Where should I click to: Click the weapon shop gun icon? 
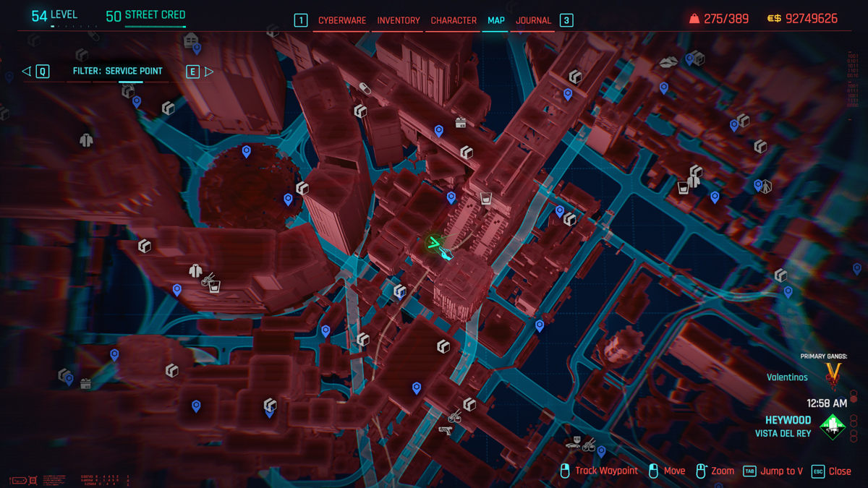(446, 430)
